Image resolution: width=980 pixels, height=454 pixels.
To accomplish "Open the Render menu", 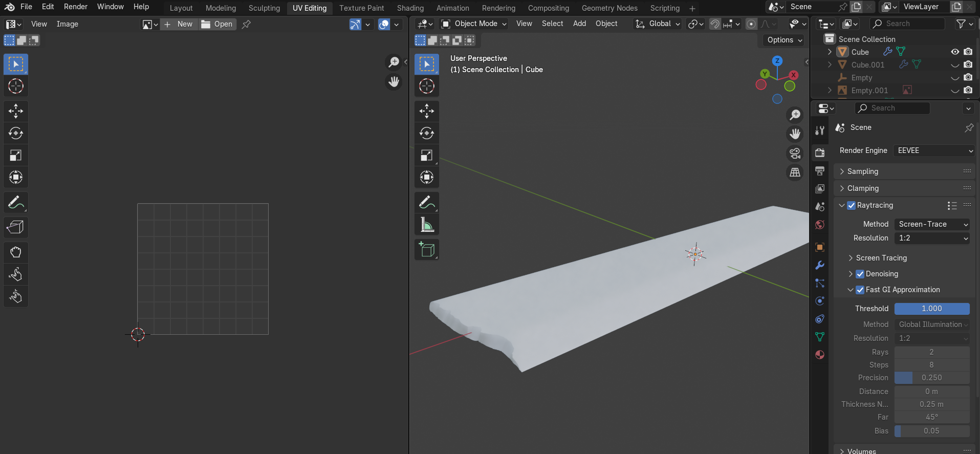I will click(x=75, y=7).
